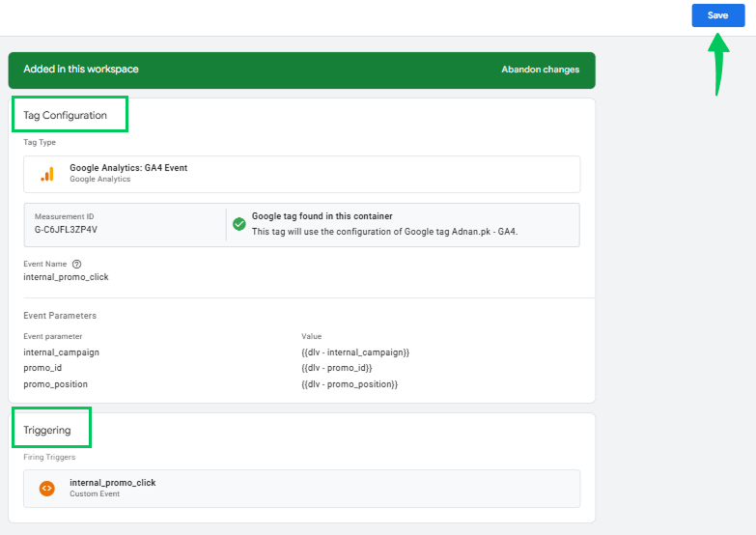The image size is (756, 535).
Task: Click the Google Analytics bar chart icon
Action: coord(47,174)
